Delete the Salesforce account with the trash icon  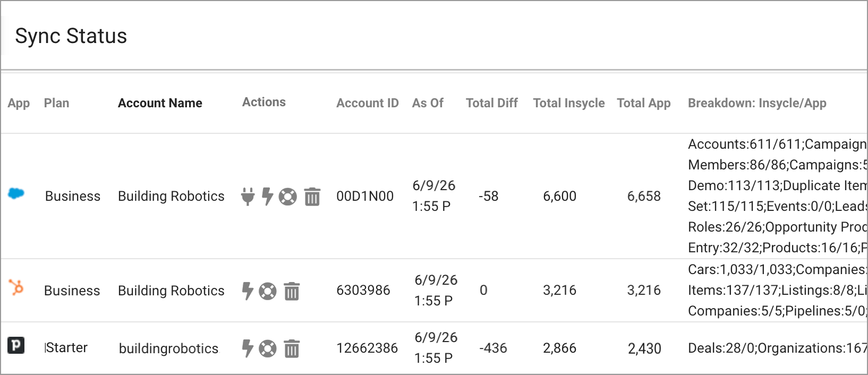(x=312, y=197)
